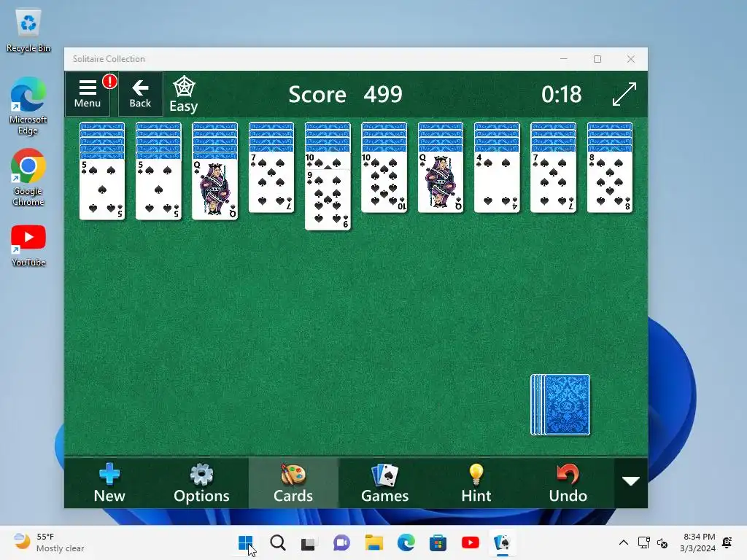This screenshot has height=560, width=747.
Task: Open the notifications bell icon
Action: point(727,542)
